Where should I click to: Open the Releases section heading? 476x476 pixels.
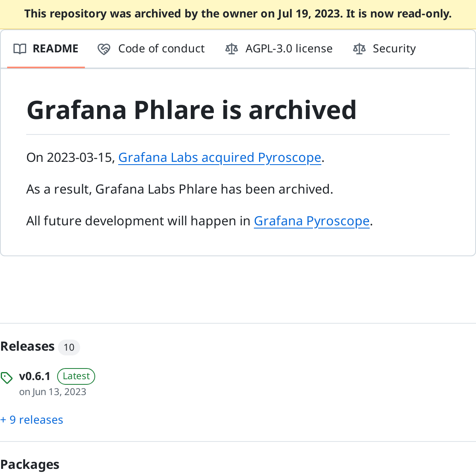pyautogui.click(x=27, y=346)
